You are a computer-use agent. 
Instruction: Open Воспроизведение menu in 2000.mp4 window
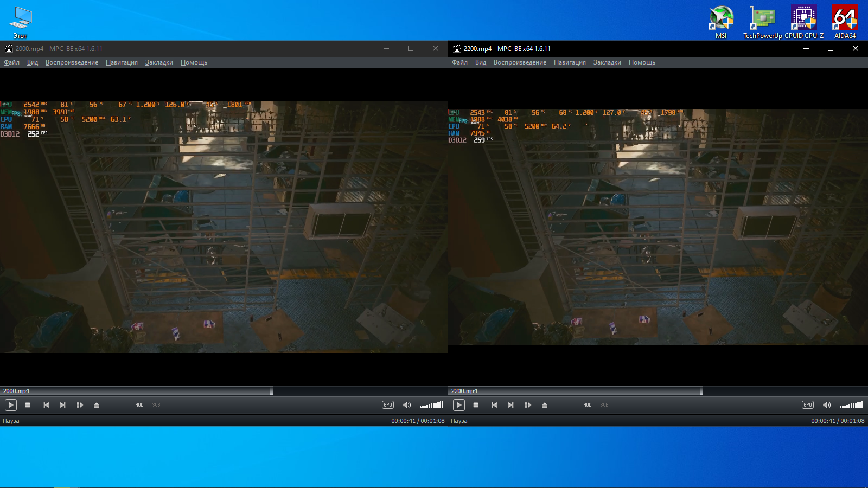(x=72, y=62)
